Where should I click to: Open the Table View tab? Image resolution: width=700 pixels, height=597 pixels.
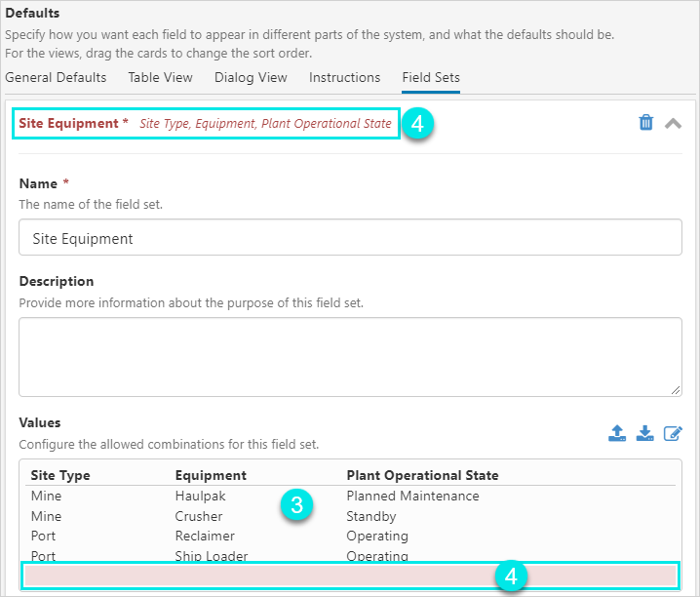point(160,77)
